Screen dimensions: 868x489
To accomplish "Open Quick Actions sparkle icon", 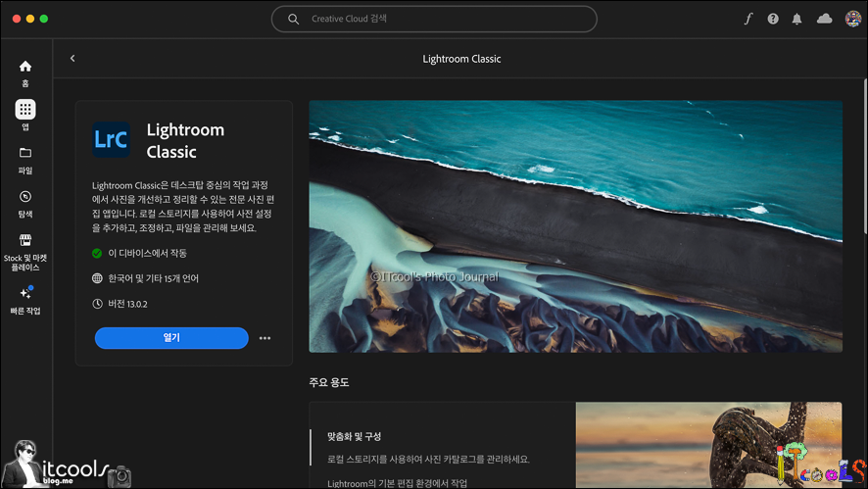I will click(25, 293).
